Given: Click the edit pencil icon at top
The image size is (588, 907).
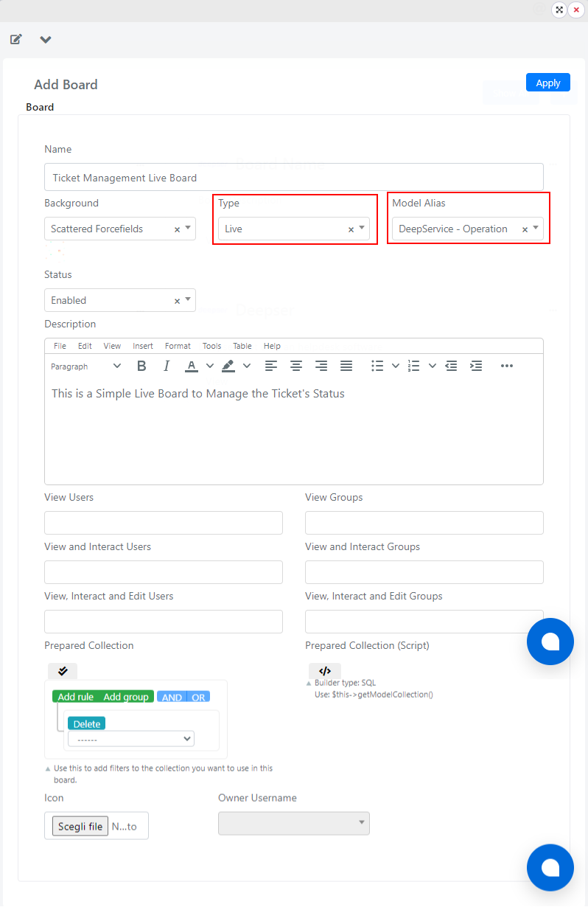Looking at the screenshot, I should click(15, 39).
